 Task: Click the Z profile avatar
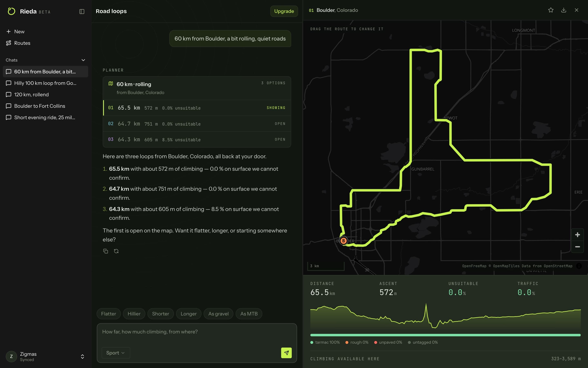click(x=11, y=357)
